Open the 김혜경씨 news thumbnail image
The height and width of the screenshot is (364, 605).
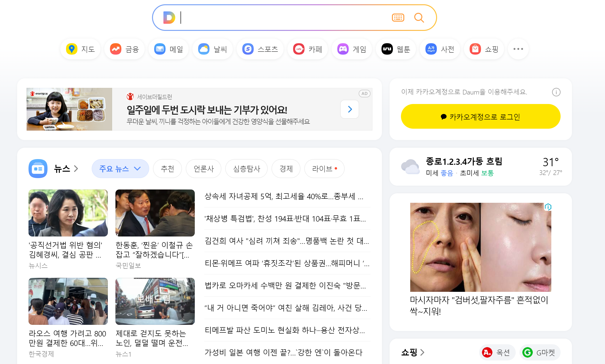tap(68, 213)
